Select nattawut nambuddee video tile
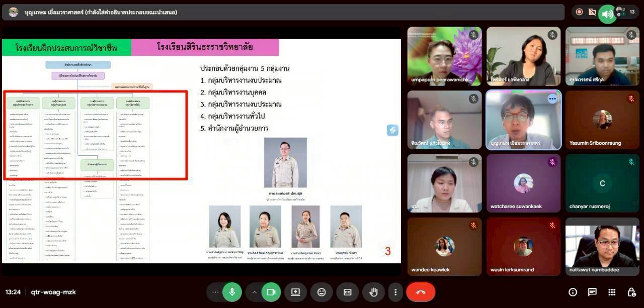The height and width of the screenshot is (308, 644). (x=602, y=246)
